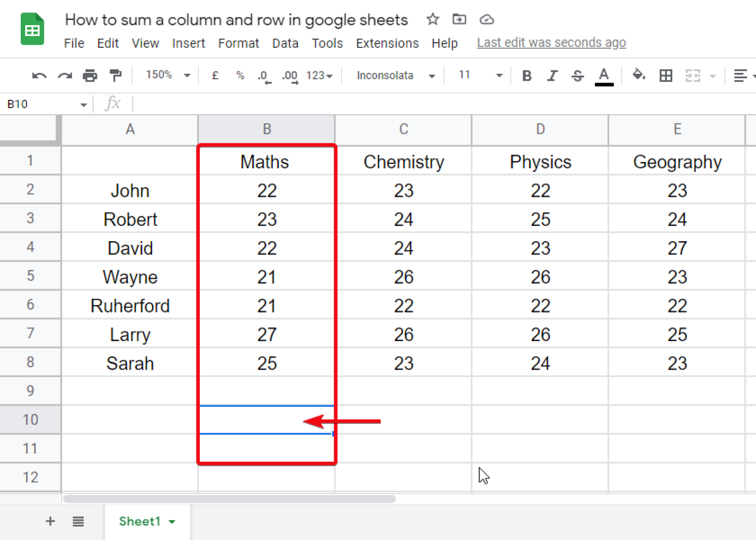Open the View menu
The width and height of the screenshot is (756, 540).
[x=145, y=43]
